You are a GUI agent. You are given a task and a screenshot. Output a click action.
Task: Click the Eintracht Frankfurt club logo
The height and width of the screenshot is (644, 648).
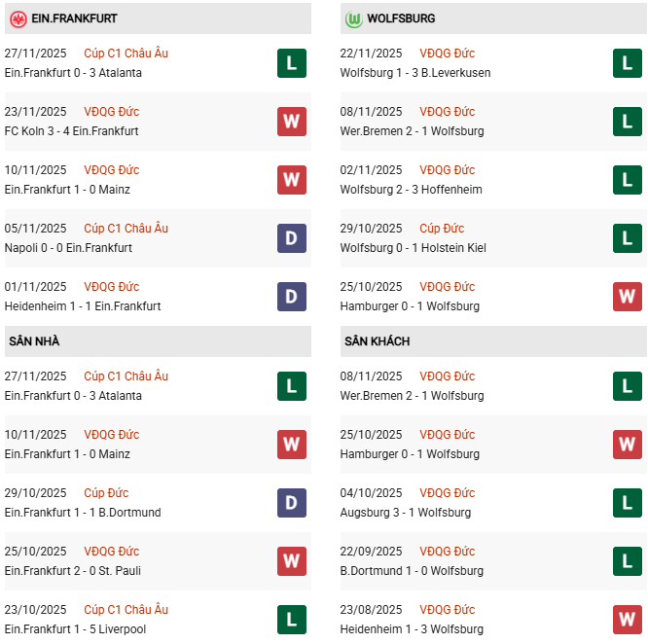[x=18, y=18]
